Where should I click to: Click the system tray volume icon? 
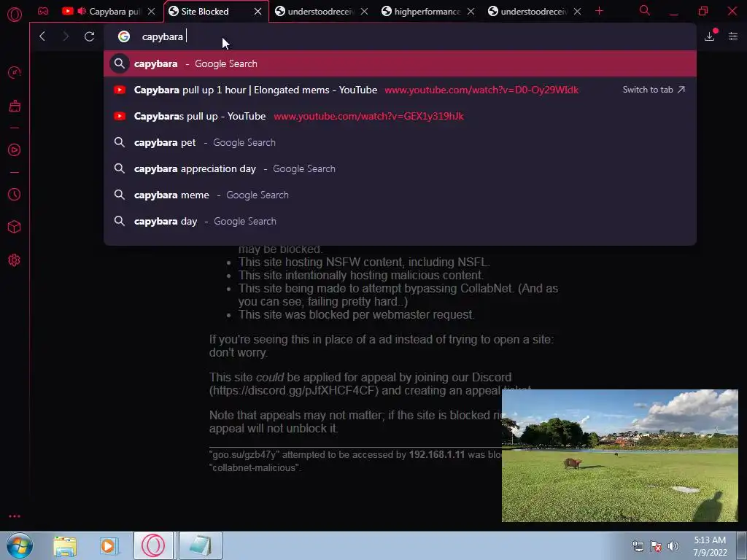[673, 546]
